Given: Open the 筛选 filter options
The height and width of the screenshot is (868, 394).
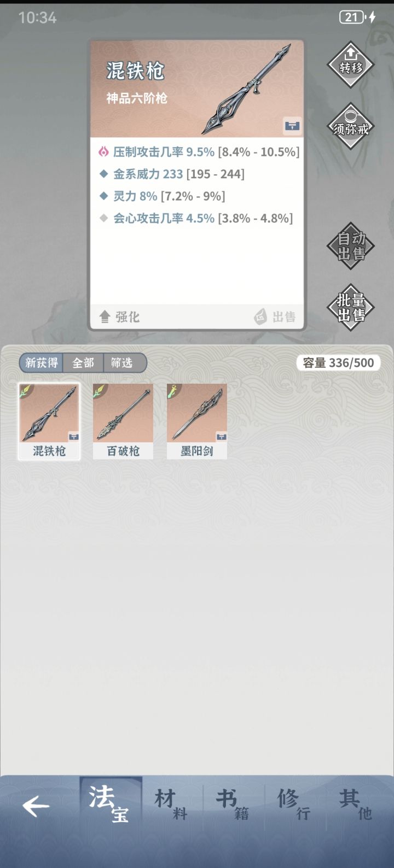Looking at the screenshot, I should point(124,363).
